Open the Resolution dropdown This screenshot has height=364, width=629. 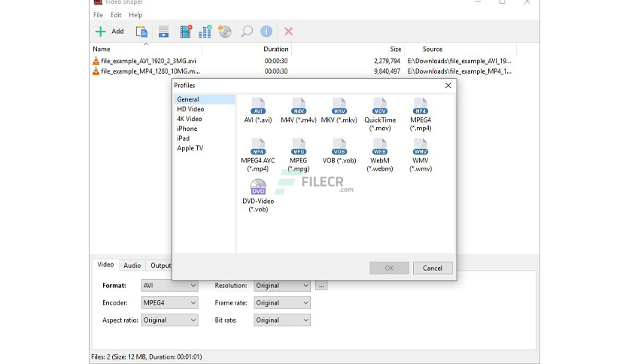[282, 286]
